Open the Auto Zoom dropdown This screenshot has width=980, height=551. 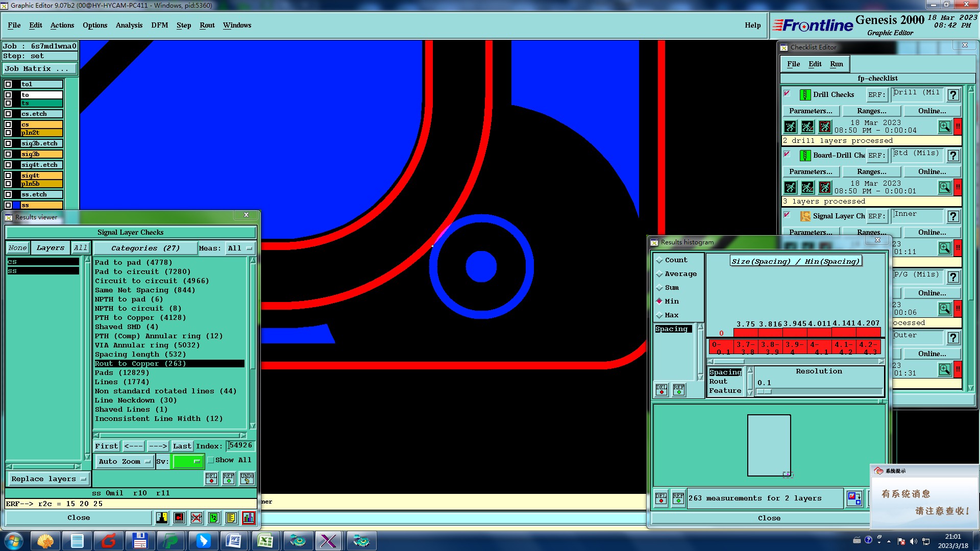[x=125, y=462]
